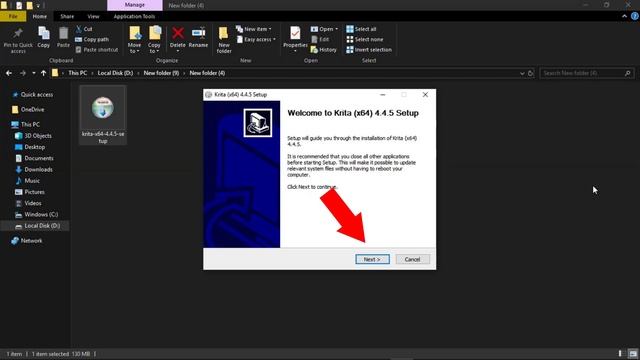Go up one folder level
The image size is (640, 360).
click(x=43, y=73)
